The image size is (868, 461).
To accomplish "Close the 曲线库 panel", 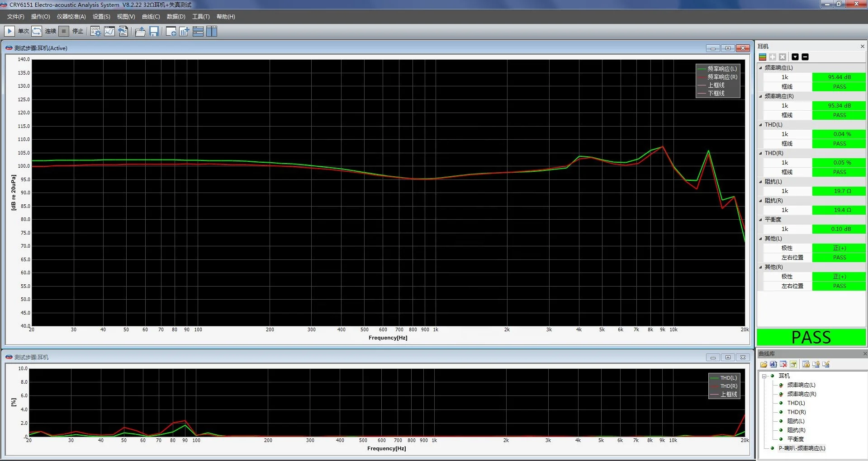I will click(865, 354).
